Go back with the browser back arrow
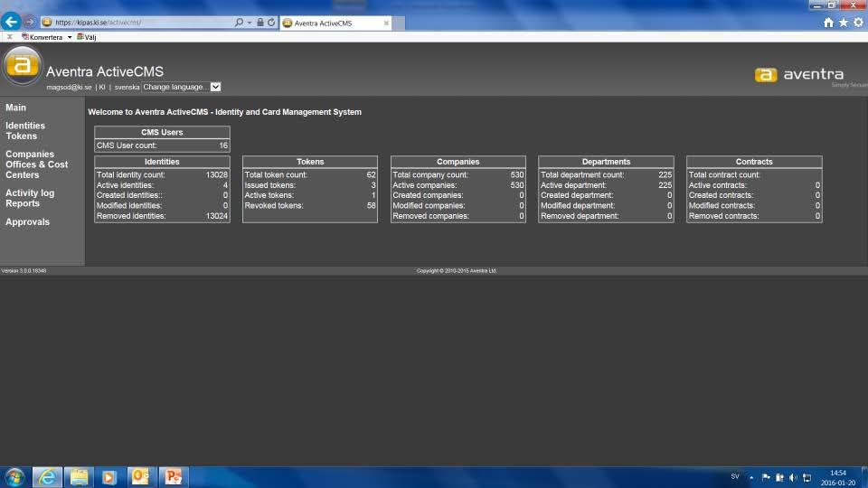The height and width of the screenshot is (488, 868). 11,22
